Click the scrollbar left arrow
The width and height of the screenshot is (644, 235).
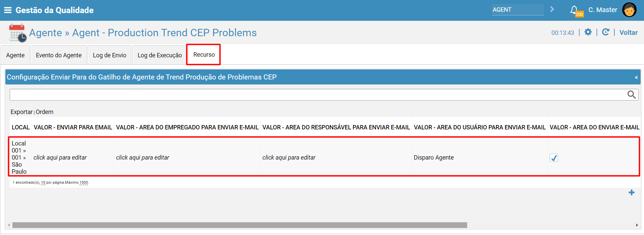9,225
